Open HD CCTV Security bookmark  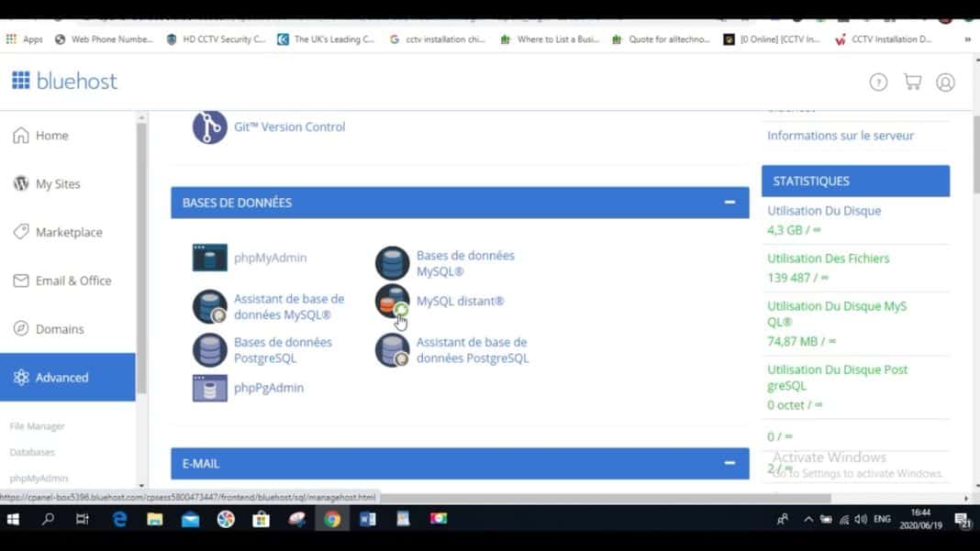[x=217, y=39]
